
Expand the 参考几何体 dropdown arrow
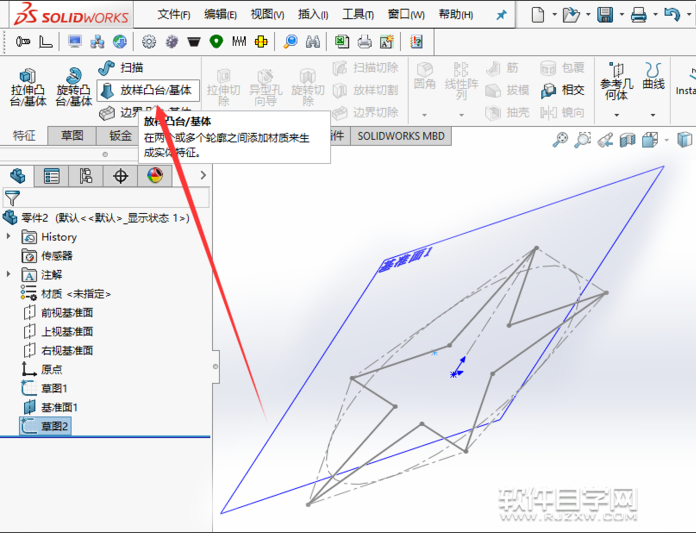point(617,115)
